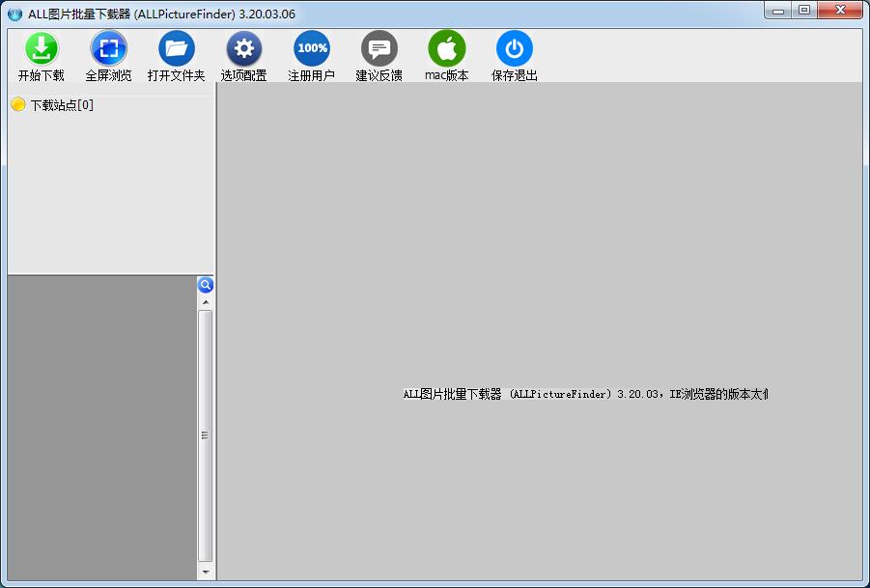Close the ALLPictureFinder window
The width and height of the screenshot is (870, 588).
[841, 10]
